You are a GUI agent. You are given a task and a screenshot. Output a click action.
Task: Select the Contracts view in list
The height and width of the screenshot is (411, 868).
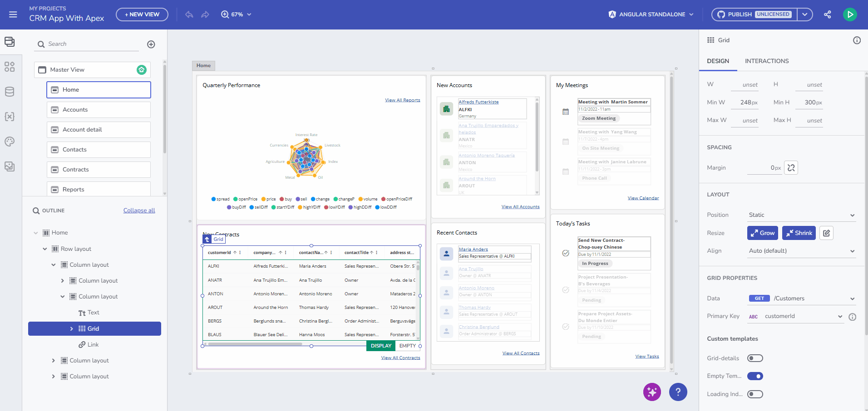(x=99, y=170)
